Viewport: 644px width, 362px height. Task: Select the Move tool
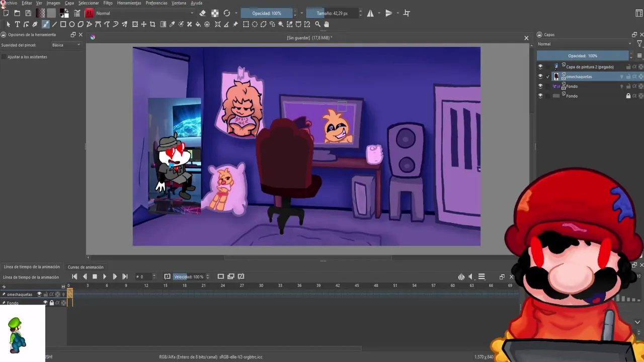[x=143, y=24]
